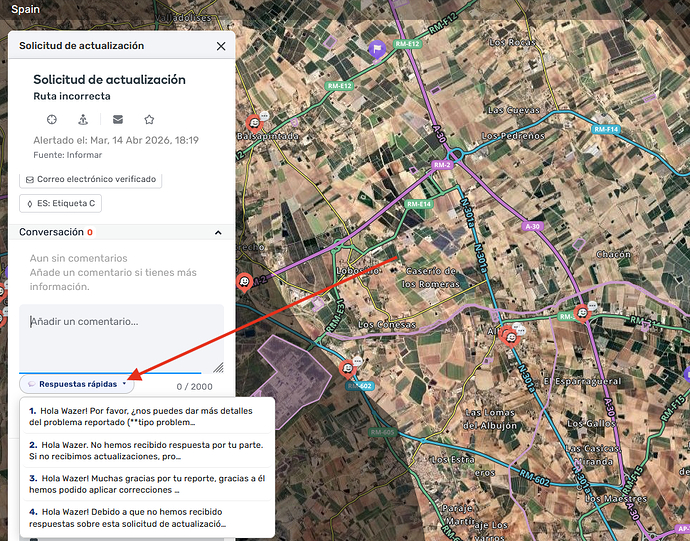Choose quick reply 4 about closing request
This screenshot has width=690, height=541.
tap(147, 518)
